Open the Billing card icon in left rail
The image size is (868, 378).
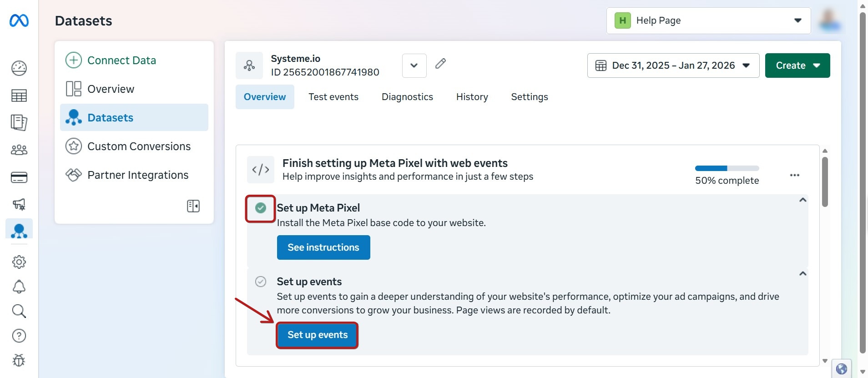[19, 177]
